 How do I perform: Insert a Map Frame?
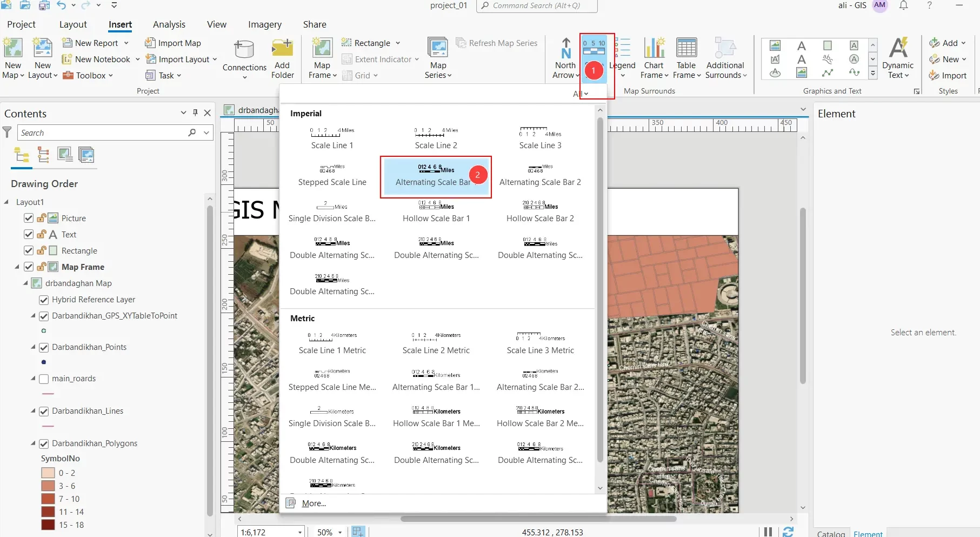click(322, 58)
